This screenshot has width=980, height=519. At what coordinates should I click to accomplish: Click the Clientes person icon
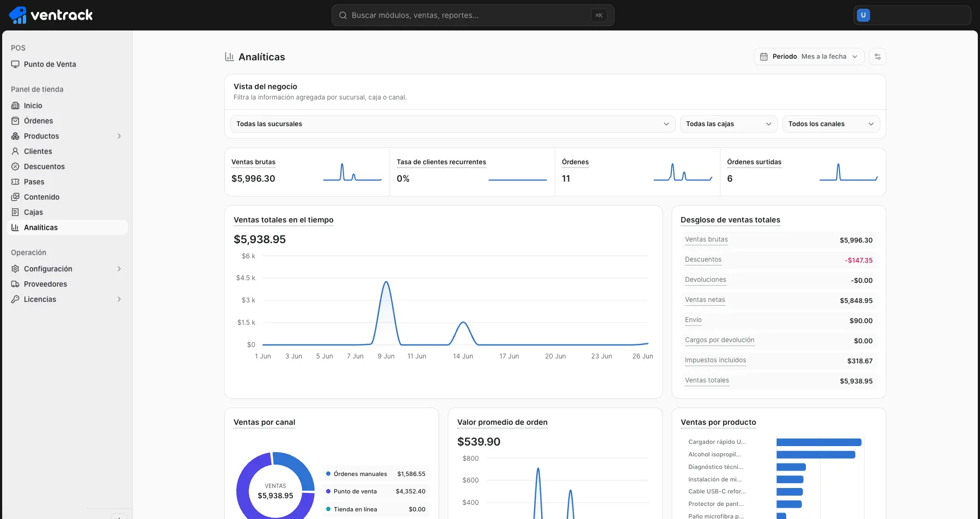15,151
